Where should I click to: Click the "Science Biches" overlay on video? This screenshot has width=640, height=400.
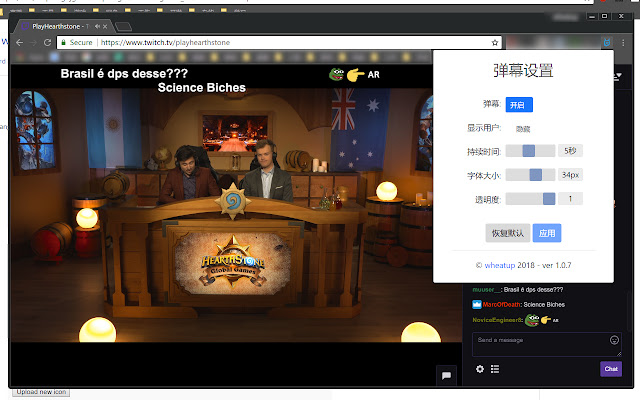tap(202, 88)
